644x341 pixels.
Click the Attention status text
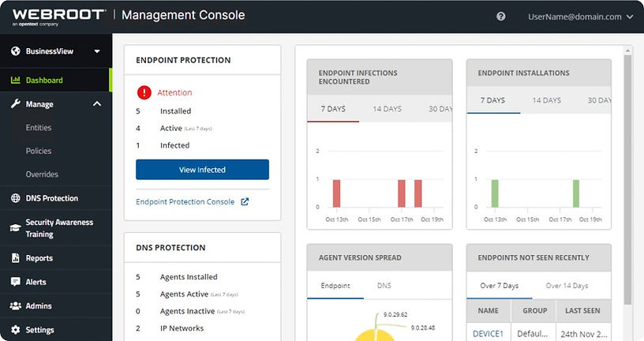coord(174,92)
